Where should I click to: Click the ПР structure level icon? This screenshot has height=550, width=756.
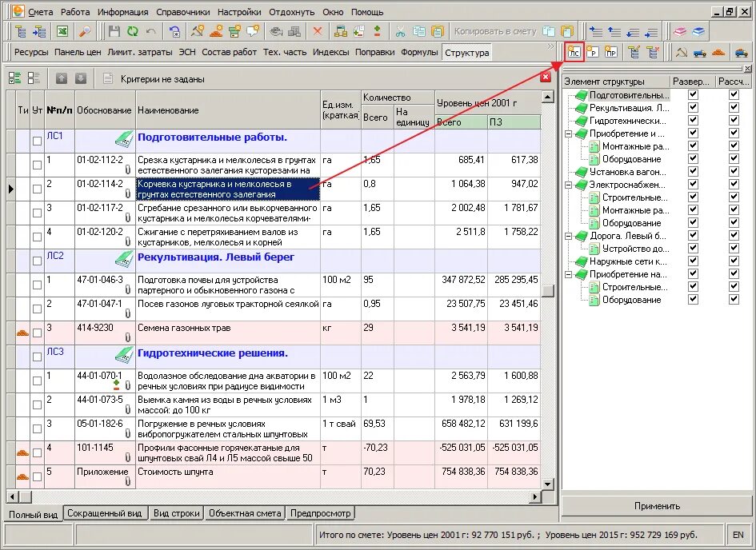[611, 52]
